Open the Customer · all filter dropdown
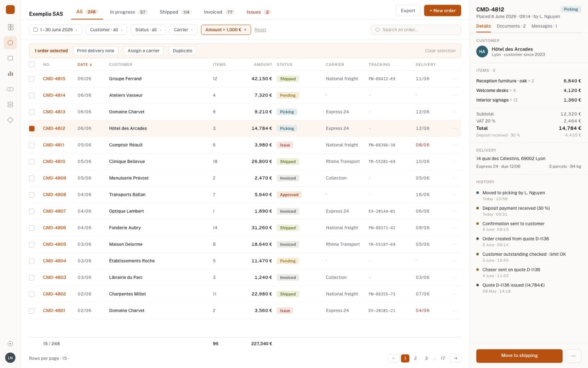The image size is (588, 368). pos(106,30)
